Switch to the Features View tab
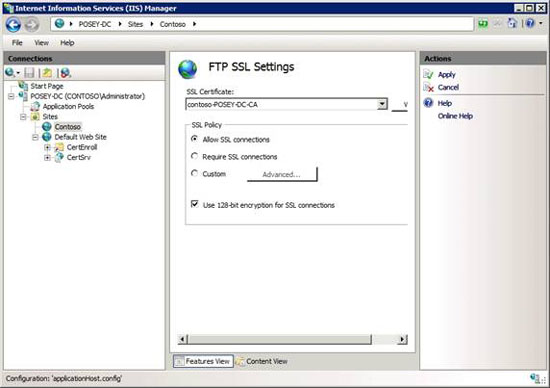550x388 pixels. pos(203,361)
